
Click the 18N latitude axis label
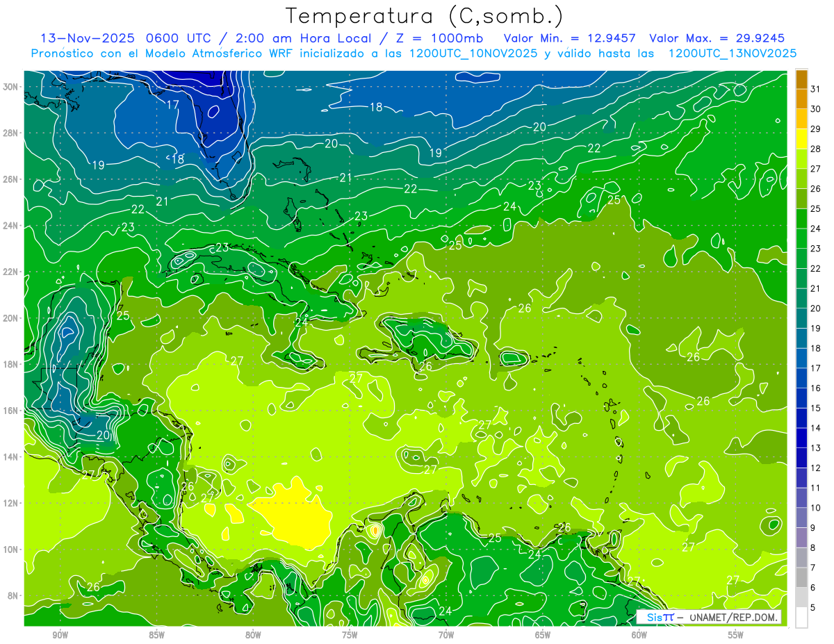[12, 364]
